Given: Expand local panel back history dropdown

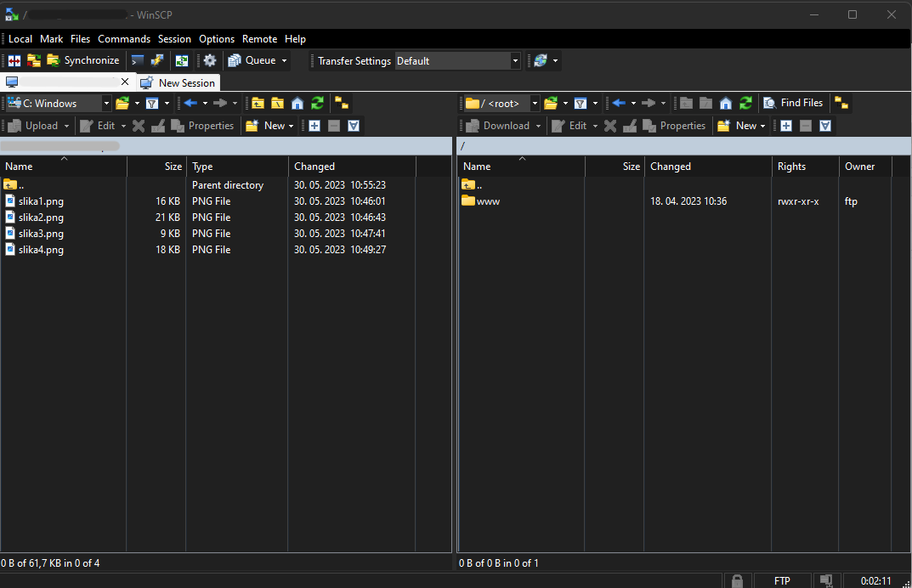Looking at the screenshot, I should (x=206, y=104).
